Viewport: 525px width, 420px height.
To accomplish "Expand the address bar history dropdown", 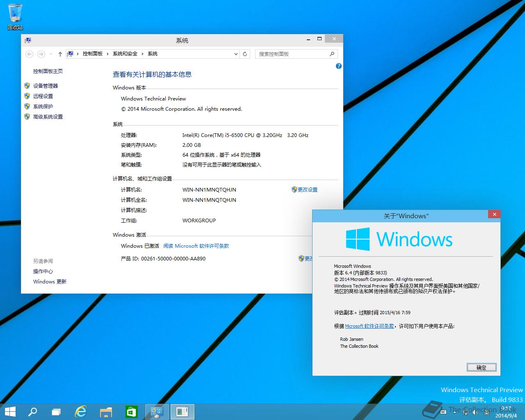I will coord(236,54).
